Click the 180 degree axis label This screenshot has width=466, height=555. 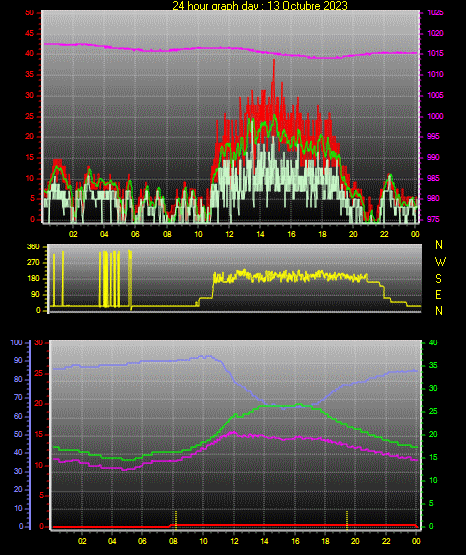(x=33, y=279)
